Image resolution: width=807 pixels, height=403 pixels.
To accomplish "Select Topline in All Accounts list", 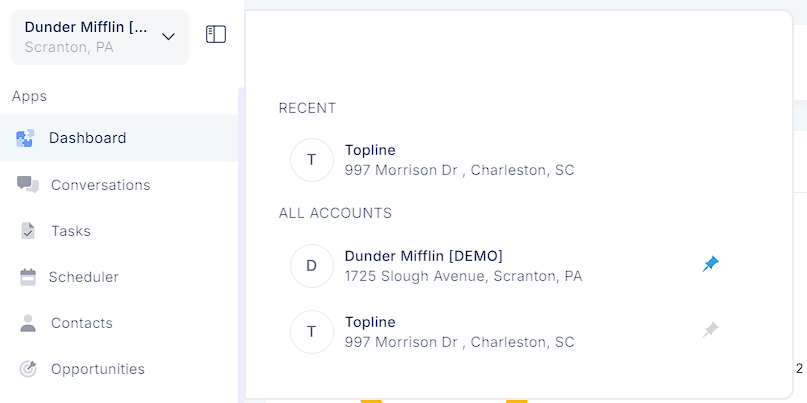I will point(519,332).
